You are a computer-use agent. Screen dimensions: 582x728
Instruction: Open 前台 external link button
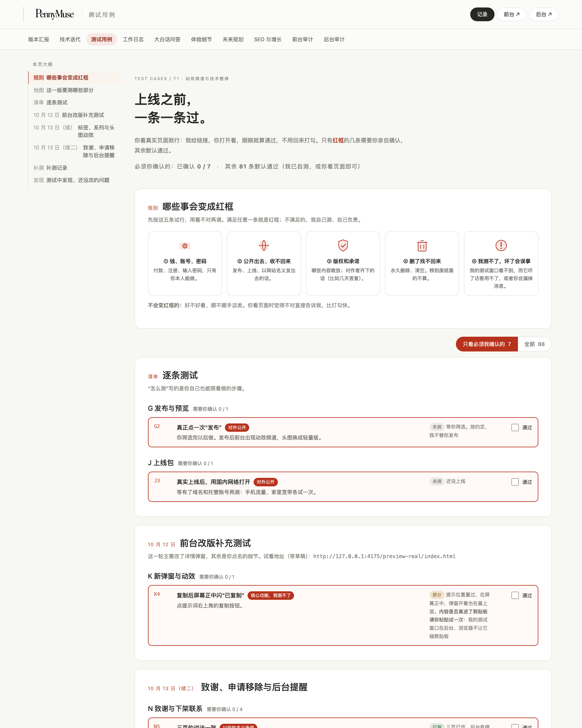(x=511, y=15)
